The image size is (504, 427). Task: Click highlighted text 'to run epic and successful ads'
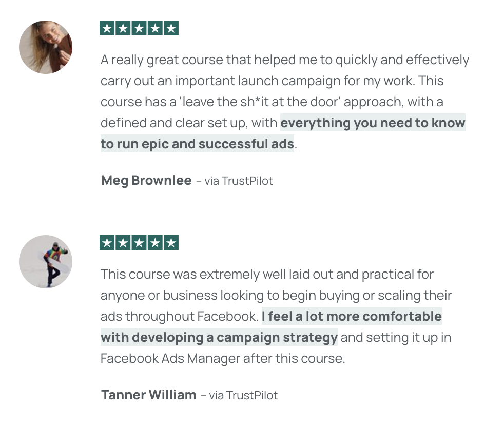tap(198, 143)
